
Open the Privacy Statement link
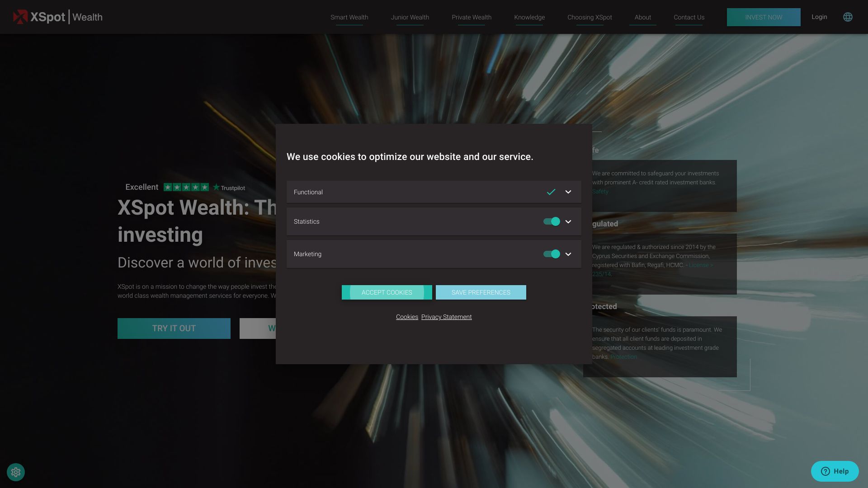pyautogui.click(x=446, y=317)
